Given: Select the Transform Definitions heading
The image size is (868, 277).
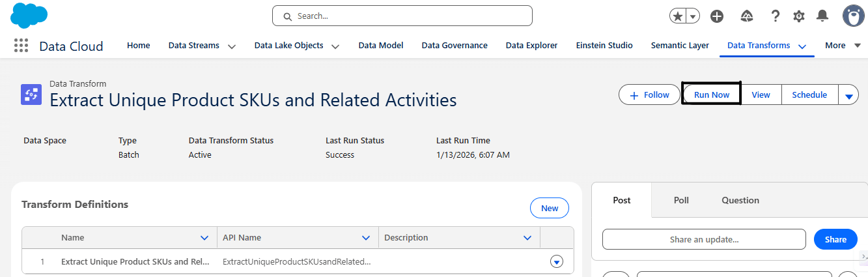Looking at the screenshot, I should (75, 204).
